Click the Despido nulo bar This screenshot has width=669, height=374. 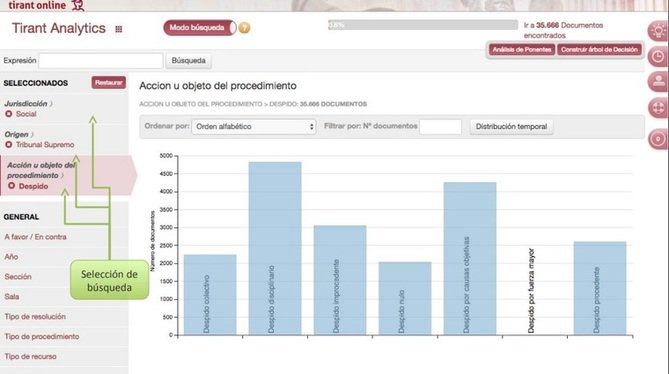[x=405, y=299]
